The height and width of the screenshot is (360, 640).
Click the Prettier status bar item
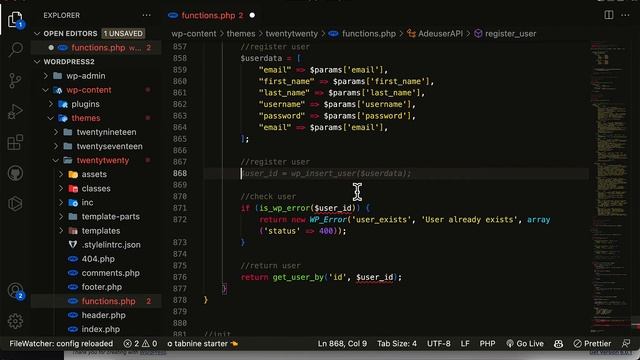[592, 344]
